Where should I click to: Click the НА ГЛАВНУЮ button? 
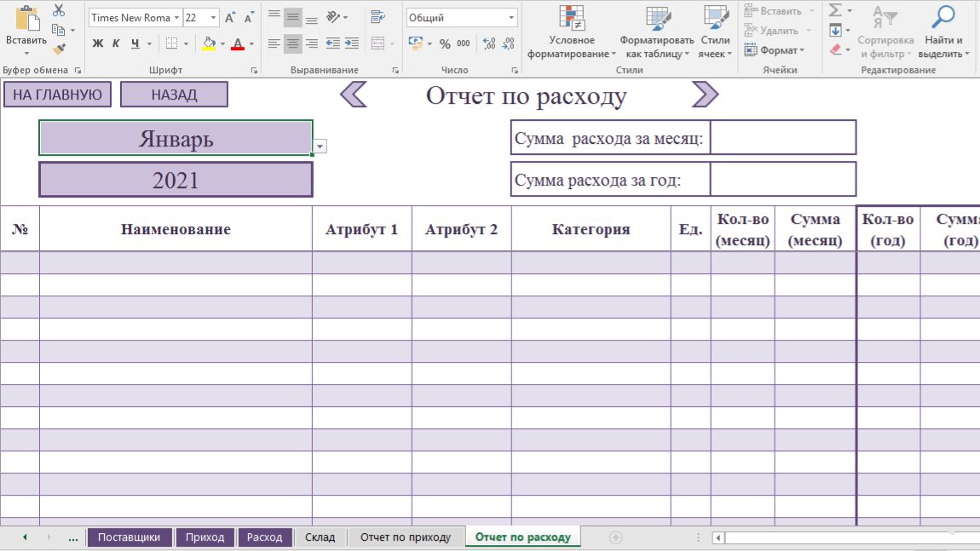57,95
